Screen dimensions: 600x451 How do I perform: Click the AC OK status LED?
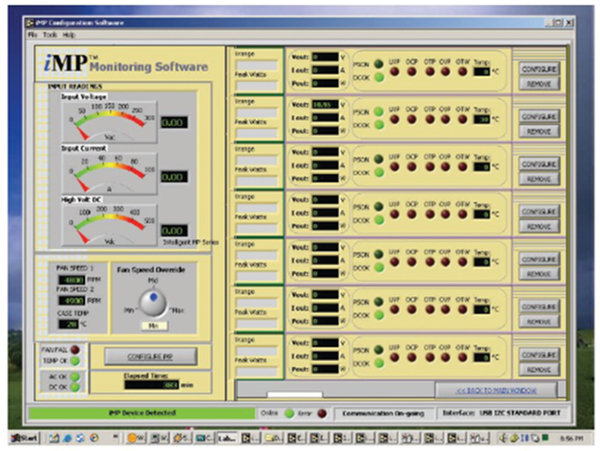(x=73, y=377)
